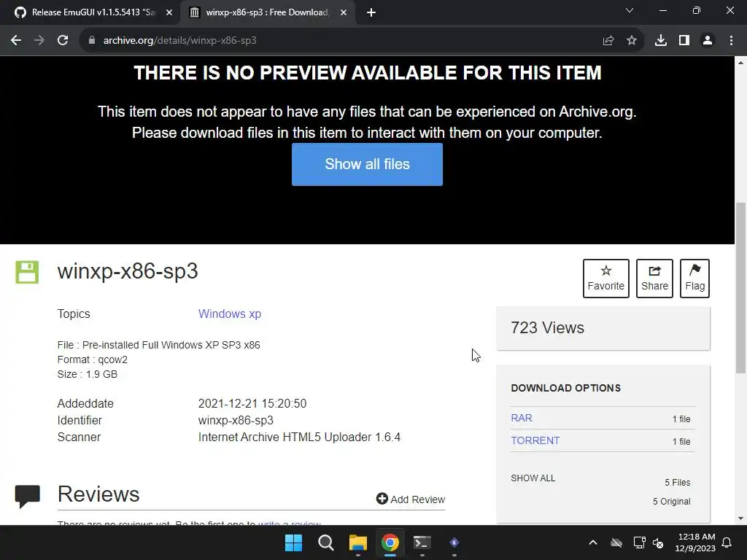This screenshot has height=560, width=747.
Task: Favorite this item with star button
Action: 606,279
